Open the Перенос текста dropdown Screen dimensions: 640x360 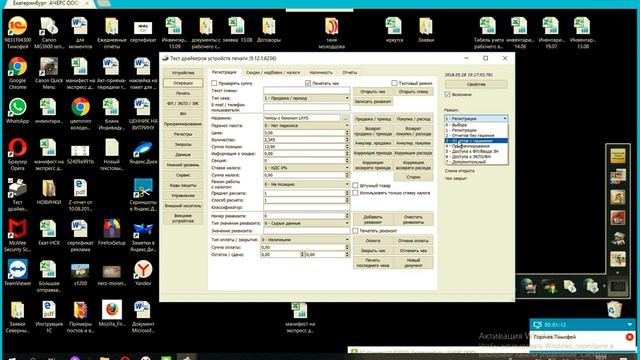coord(307,125)
